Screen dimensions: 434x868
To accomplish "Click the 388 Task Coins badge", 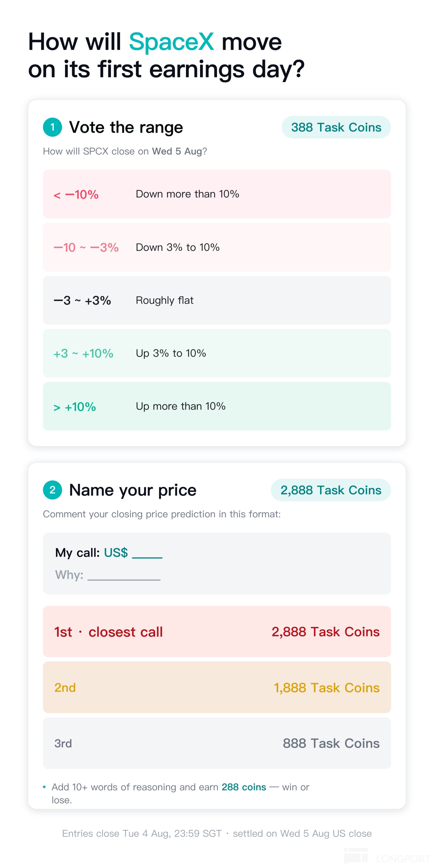I will pos(336,127).
